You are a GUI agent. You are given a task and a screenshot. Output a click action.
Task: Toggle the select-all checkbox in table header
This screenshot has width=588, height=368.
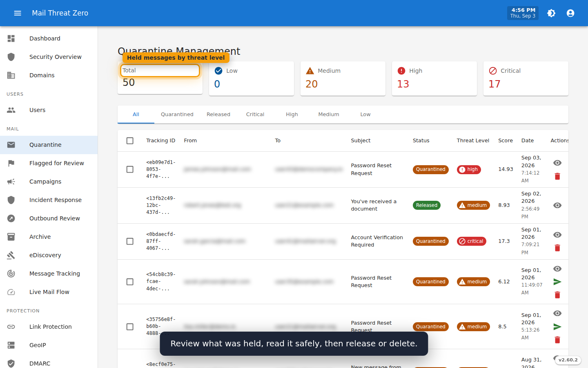tap(130, 141)
